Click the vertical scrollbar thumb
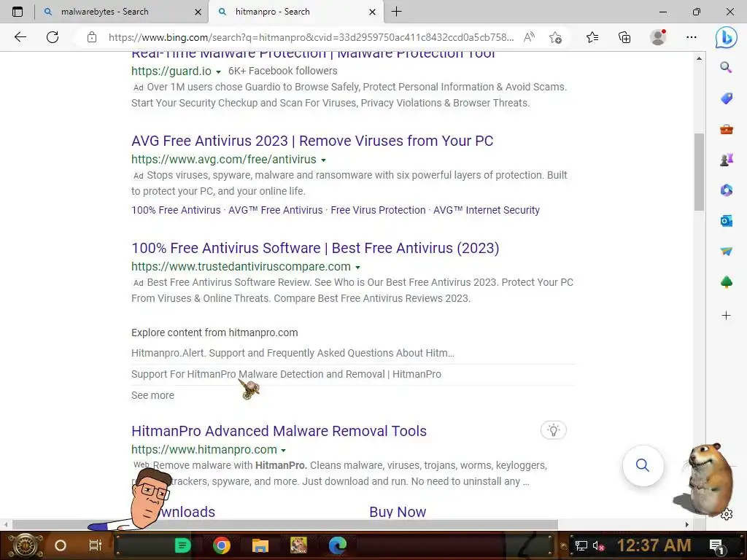The width and height of the screenshot is (747, 560). coord(699,171)
